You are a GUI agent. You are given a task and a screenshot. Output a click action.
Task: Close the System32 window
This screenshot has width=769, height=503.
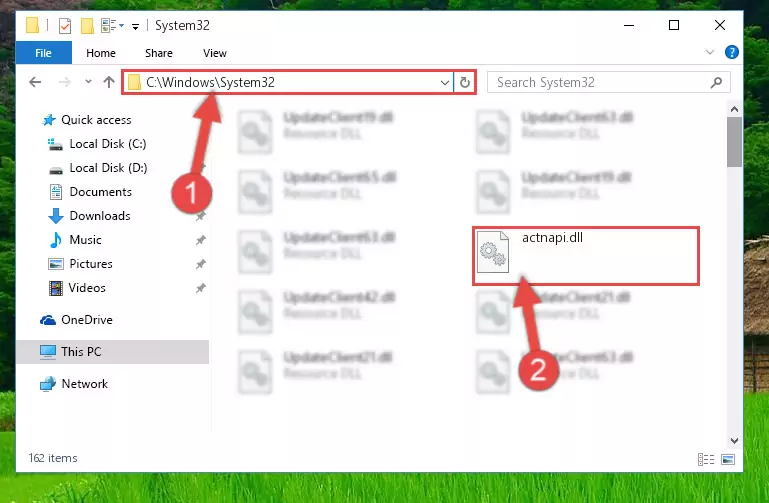[x=719, y=25]
